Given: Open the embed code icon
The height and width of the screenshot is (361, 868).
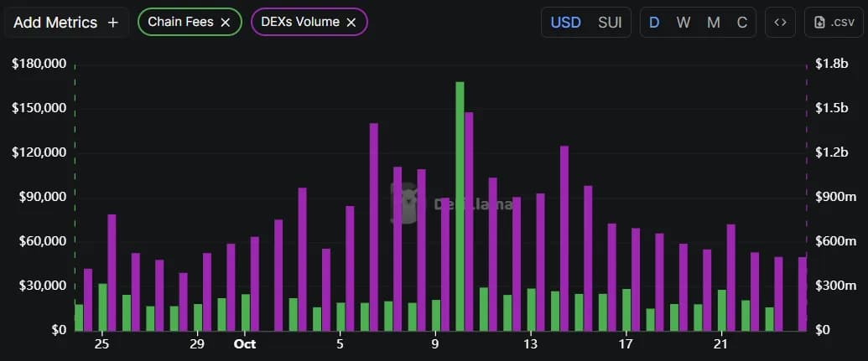Looking at the screenshot, I should pos(780,23).
